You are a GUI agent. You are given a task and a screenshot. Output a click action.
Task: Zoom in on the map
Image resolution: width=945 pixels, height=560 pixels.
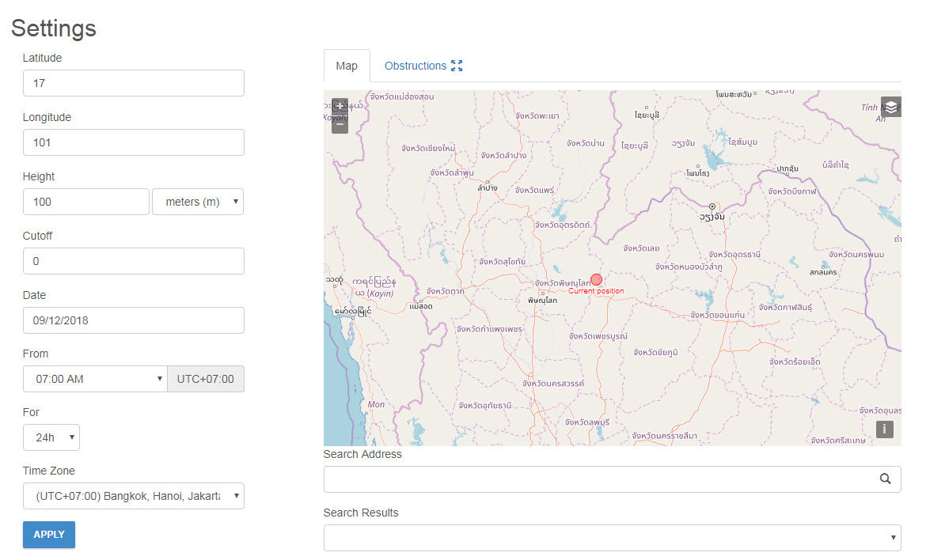tap(339, 104)
